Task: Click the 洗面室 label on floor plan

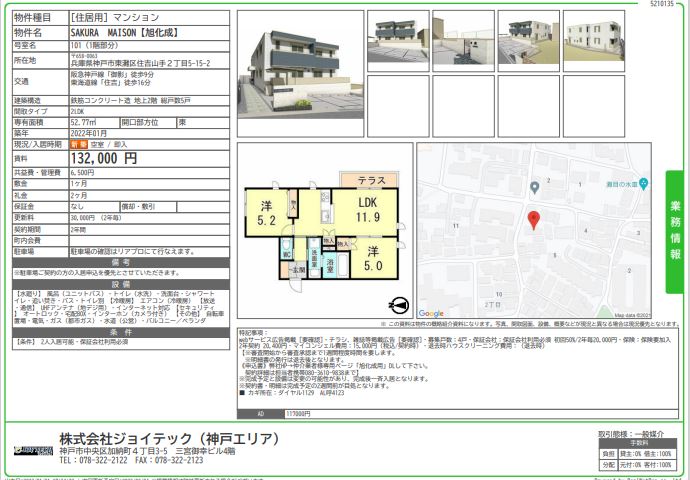Action: pyautogui.click(x=314, y=259)
